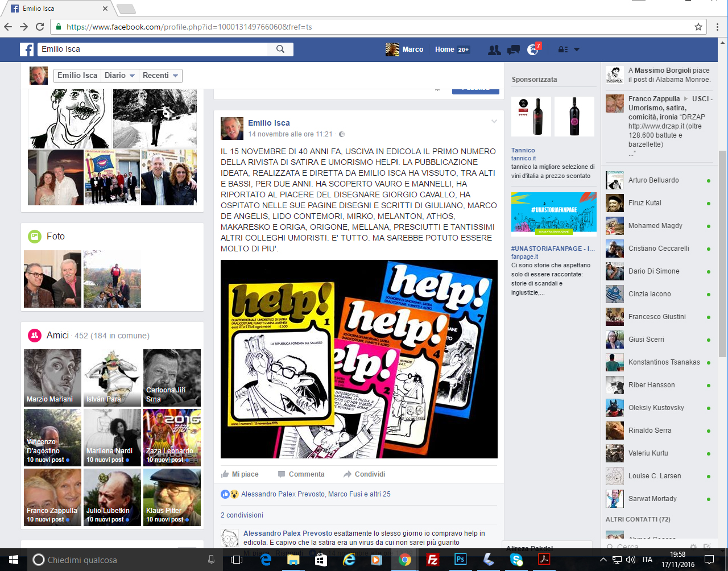
Task: Open messages icon in Facebook header
Action: pos(514,49)
